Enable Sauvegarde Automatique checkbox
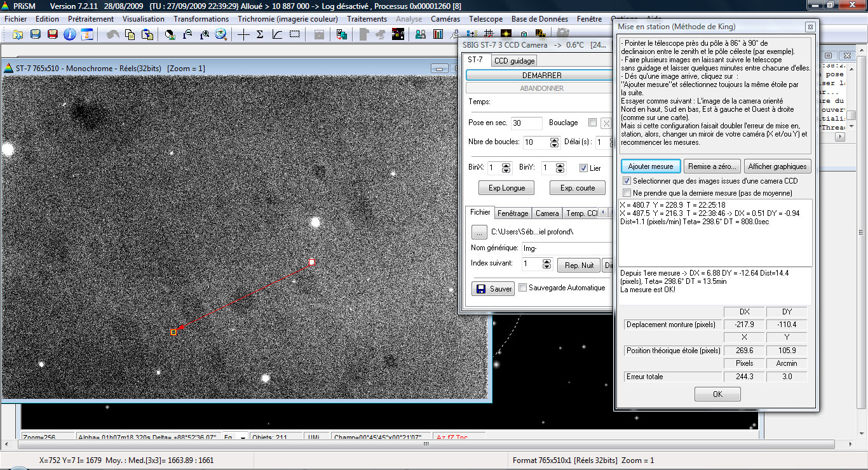868x470 pixels. 523,288
